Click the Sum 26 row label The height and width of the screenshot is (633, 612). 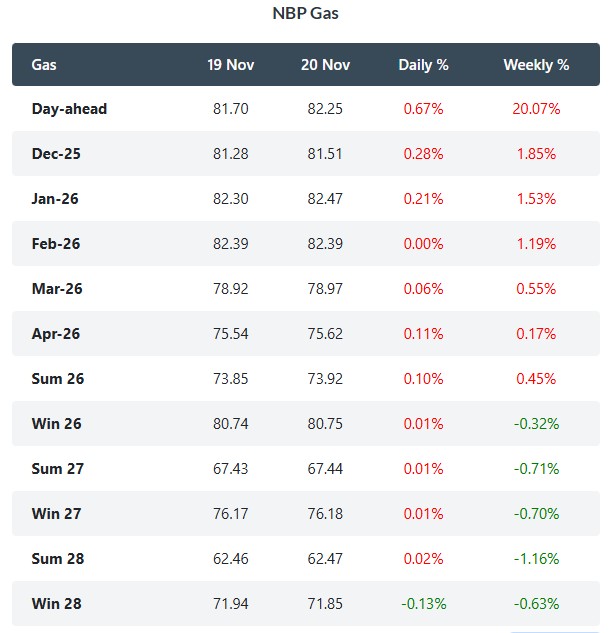click(x=58, y=379)
